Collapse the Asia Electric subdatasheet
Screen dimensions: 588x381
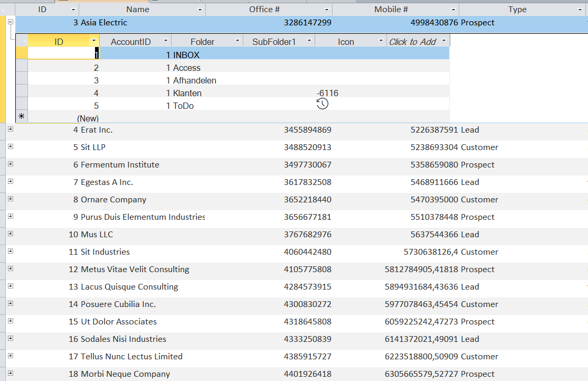(11, 22)
